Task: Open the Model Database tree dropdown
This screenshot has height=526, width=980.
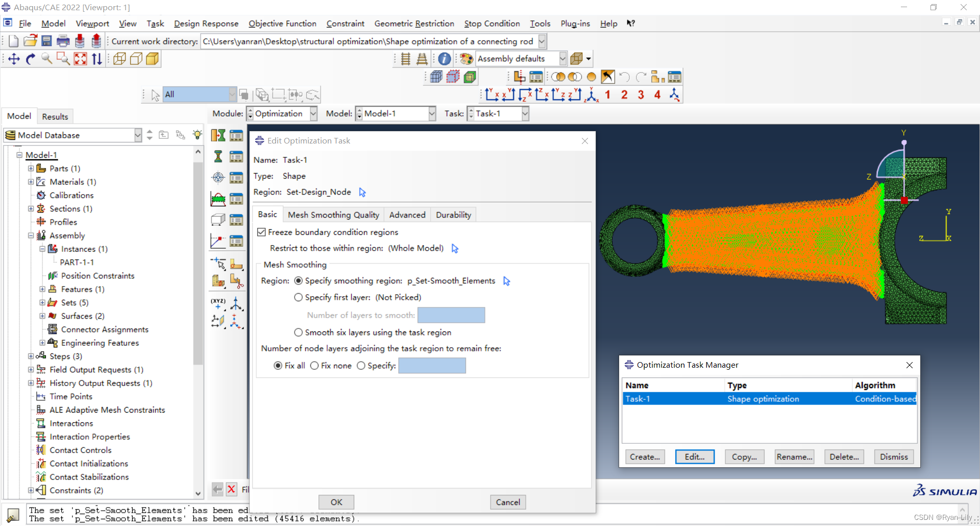Action: pos(138,135)
